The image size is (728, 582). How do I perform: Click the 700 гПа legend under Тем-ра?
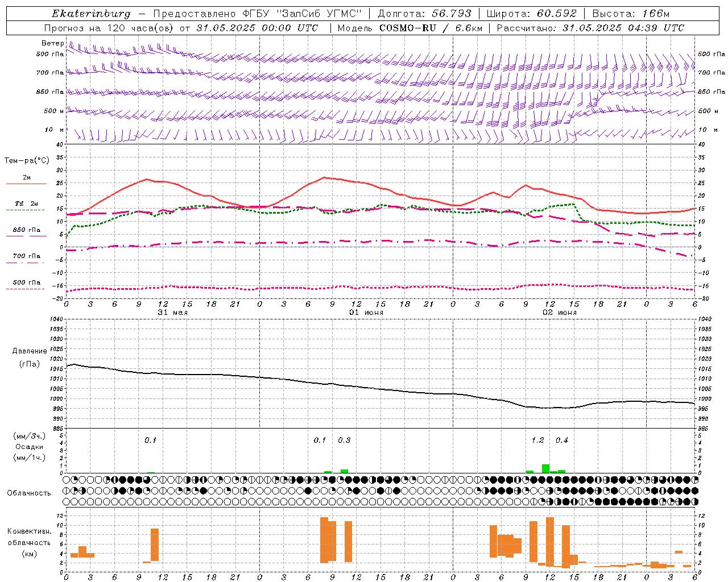pyautogui.click(x=26, y=258)
